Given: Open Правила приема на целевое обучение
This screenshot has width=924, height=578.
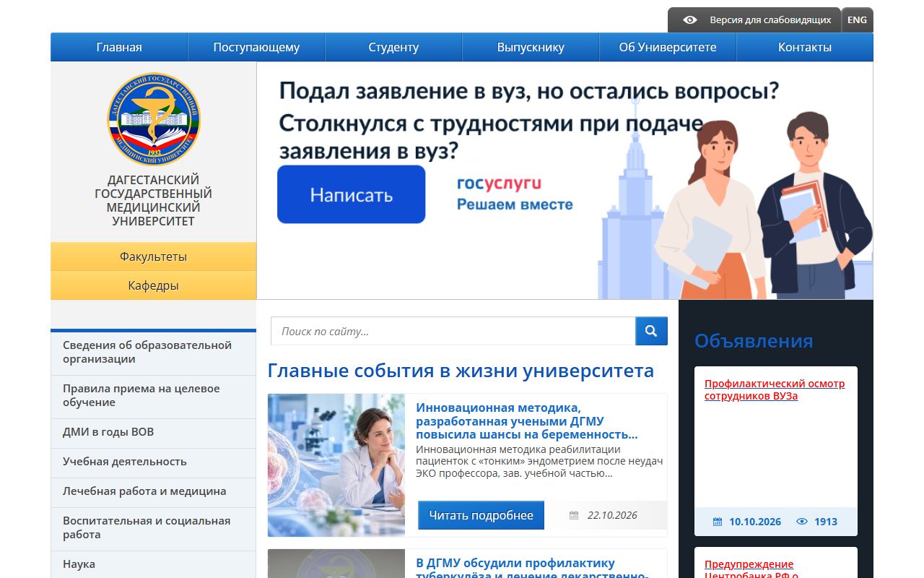Looking at the screenshot, I should [x=154, y=395].
